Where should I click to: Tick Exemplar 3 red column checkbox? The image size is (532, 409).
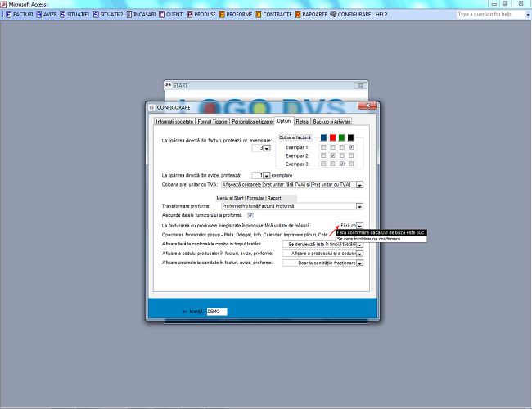pyautogui.click(x=333, y=164)
